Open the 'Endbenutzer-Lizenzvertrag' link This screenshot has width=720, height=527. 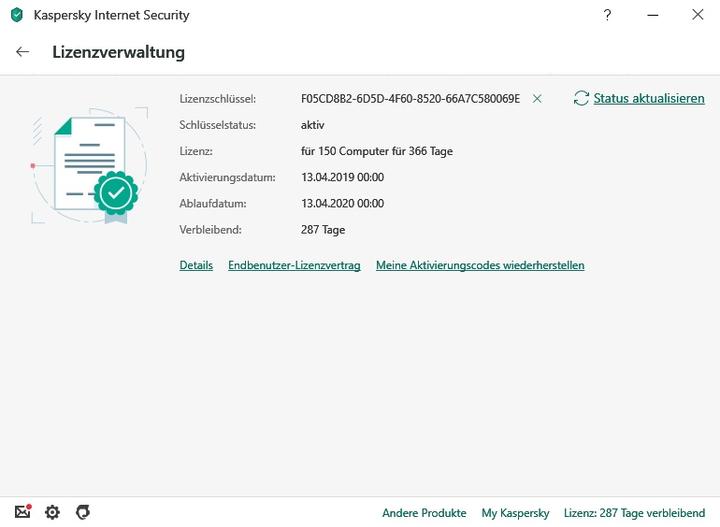[x=294, y=265]
